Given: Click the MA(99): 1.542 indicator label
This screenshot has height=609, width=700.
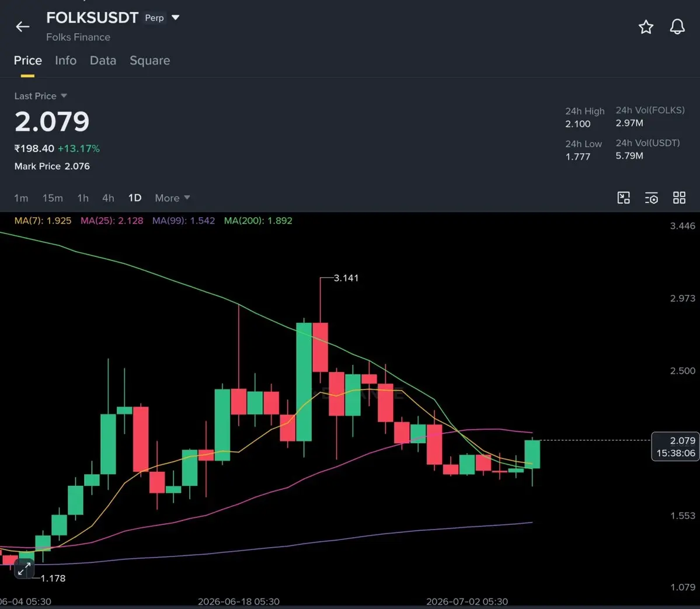Looking at the screenshot, I should click(183, 221).
